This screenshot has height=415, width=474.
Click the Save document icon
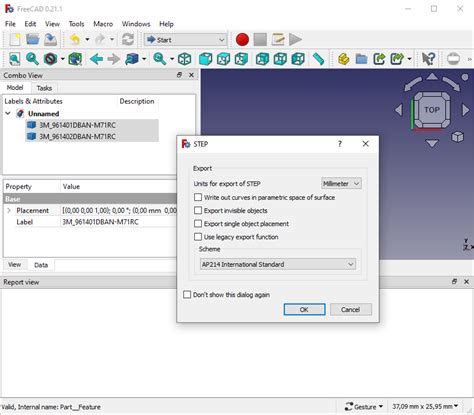pos(51,40)
